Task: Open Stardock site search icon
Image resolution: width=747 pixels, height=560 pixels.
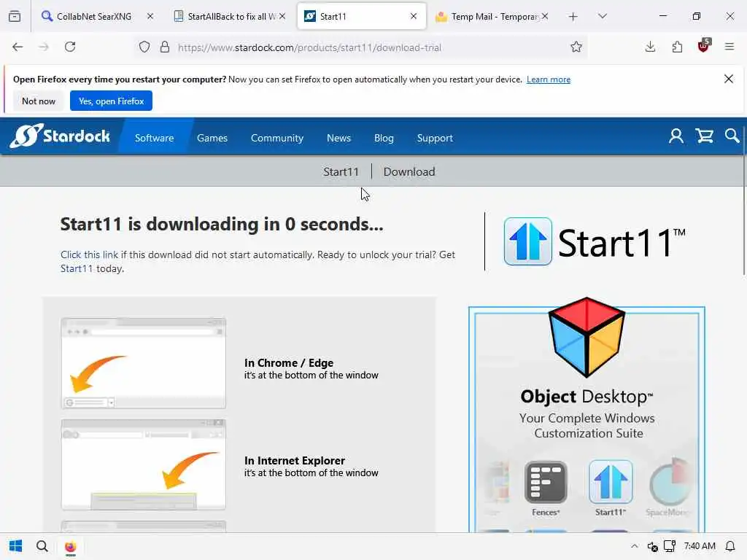Action: coord(732,136)
